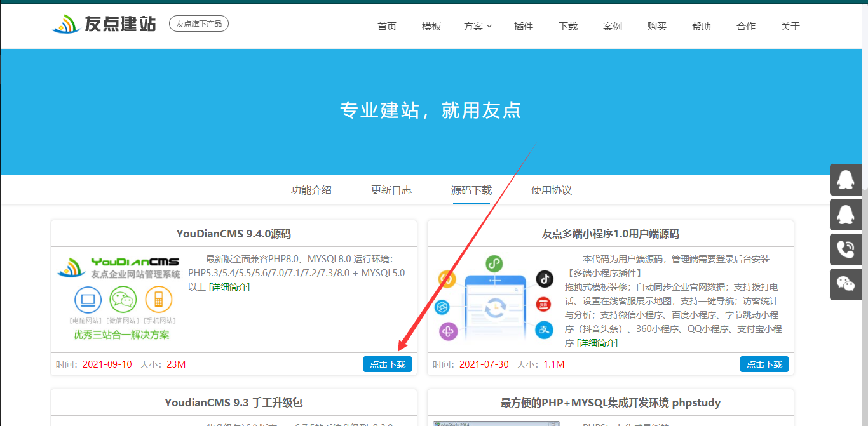The height and width of the screenshot is (426, 868).
Task: Click the phone call sidebar icon
Action: (x=846, y=250)
